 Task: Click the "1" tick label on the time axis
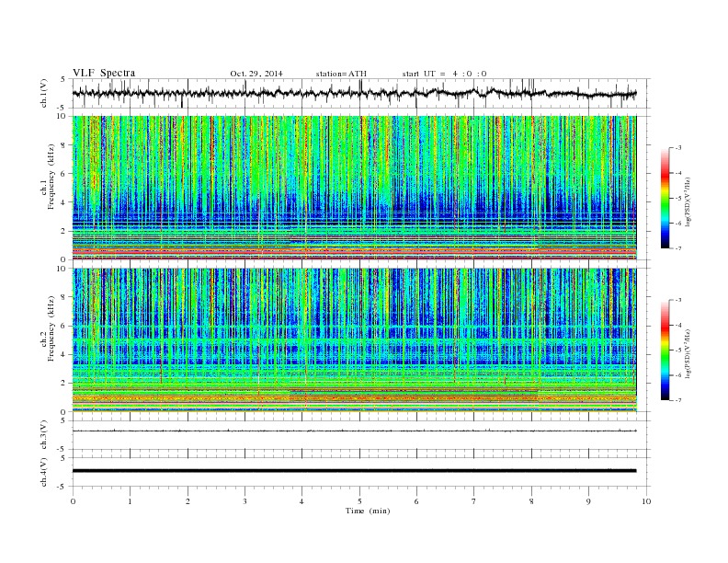pos(130,501)
